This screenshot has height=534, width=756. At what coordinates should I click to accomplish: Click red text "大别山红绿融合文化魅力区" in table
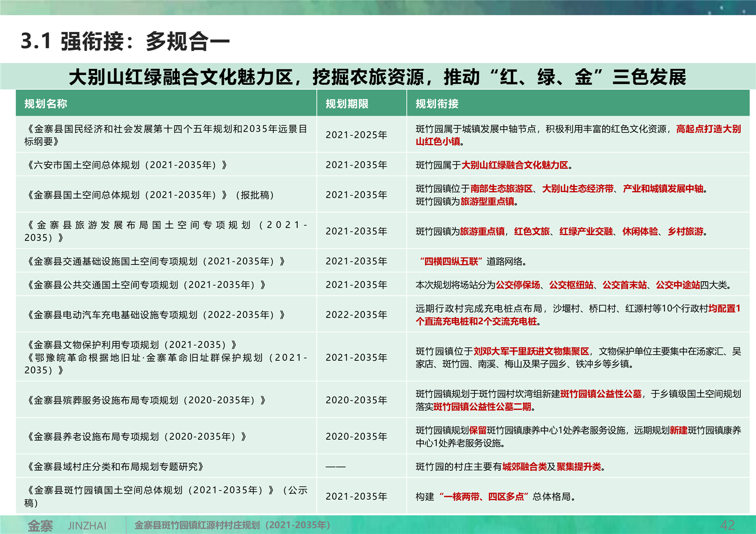[514, 165]
